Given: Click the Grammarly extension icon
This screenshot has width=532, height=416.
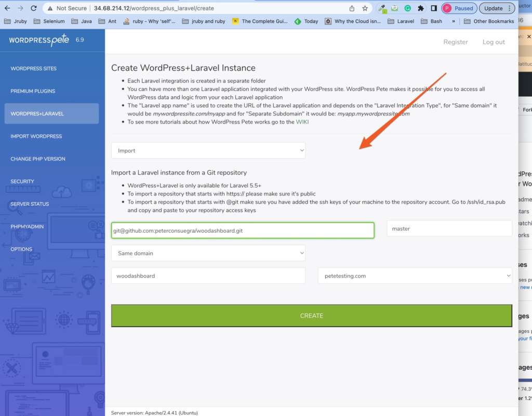Looking at the screenshot, I should tap(408, 8).
